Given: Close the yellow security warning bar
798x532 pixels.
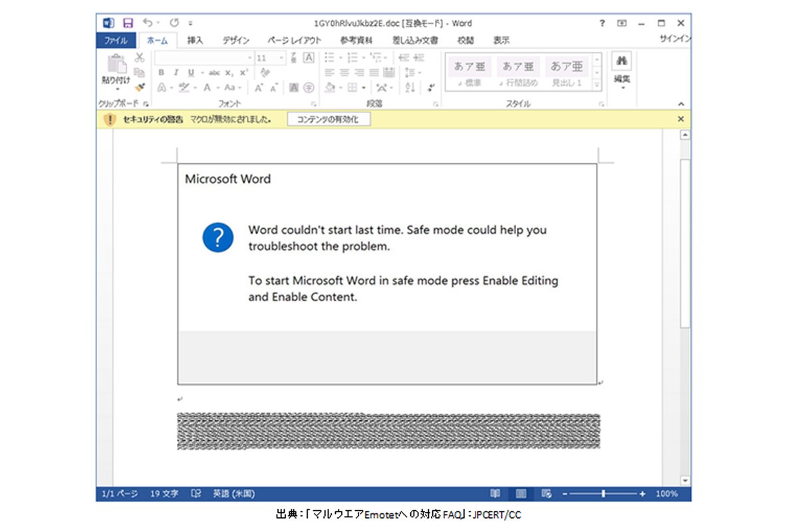Looking at the screenshot, I should pos(680,119).
